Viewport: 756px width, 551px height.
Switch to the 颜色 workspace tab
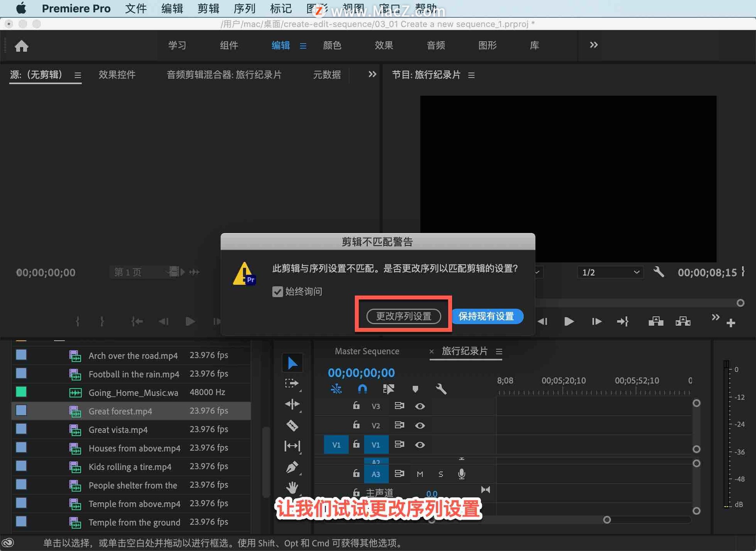332,45
